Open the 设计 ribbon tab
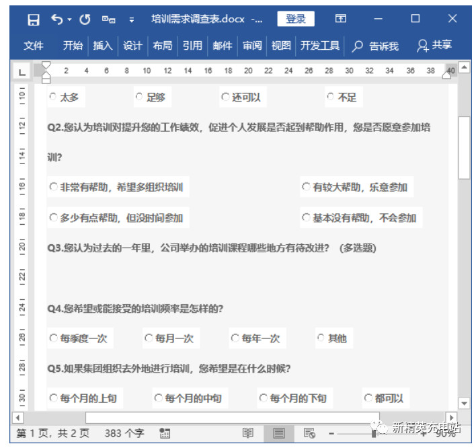Screen dimensions: 476x448 click(x=132, y=46)
